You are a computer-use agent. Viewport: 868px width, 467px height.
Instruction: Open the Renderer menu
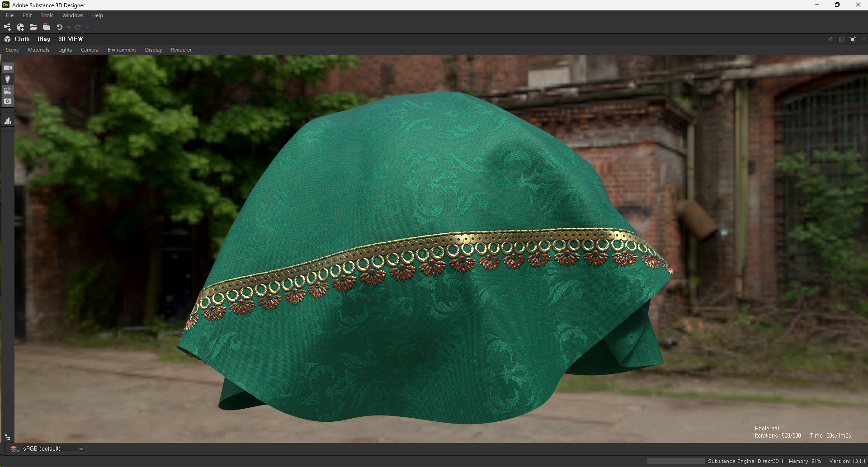(181, 50)
